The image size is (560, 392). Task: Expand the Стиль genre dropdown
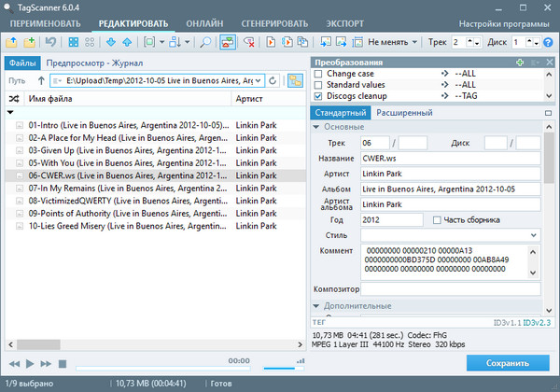tap(535, 235)
